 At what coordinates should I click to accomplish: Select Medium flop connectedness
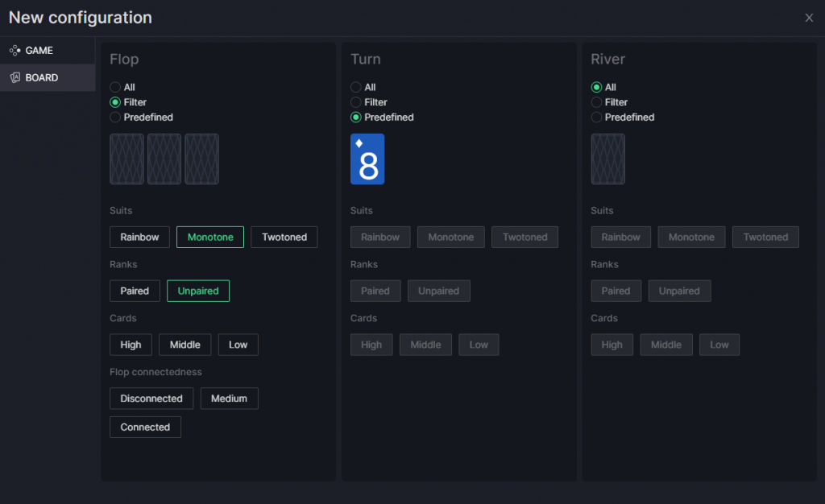point(229,398)
